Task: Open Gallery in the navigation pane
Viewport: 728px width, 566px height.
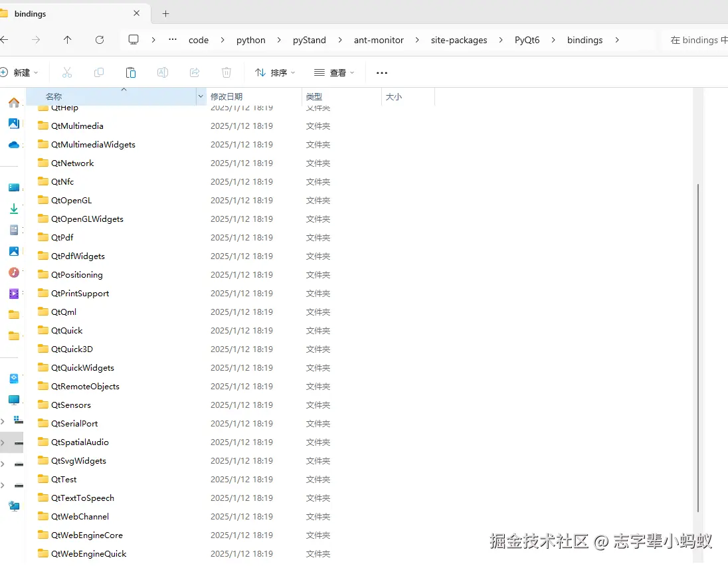Action: point(14,124)
